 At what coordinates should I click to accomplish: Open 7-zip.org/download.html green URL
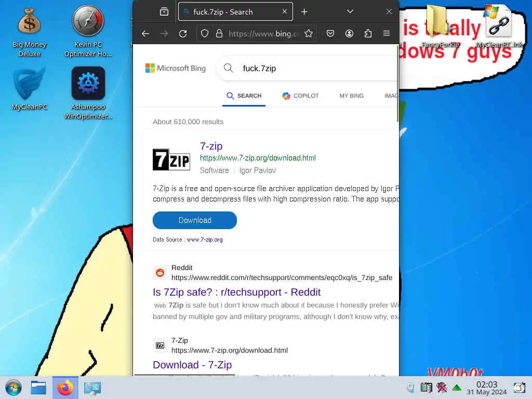coord(258,158)
